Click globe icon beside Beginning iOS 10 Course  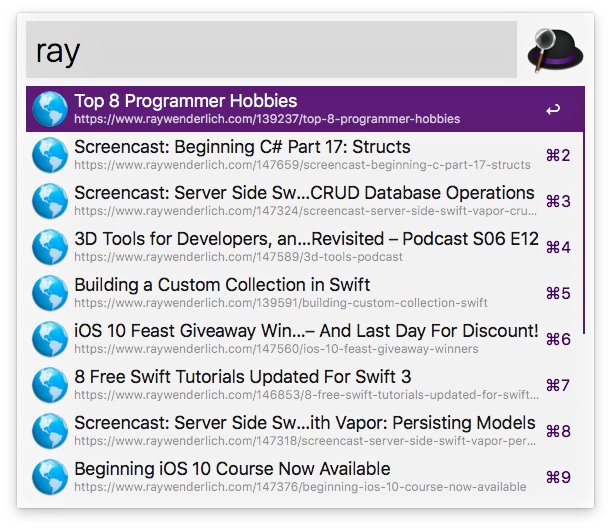click(x=49, y=477)
